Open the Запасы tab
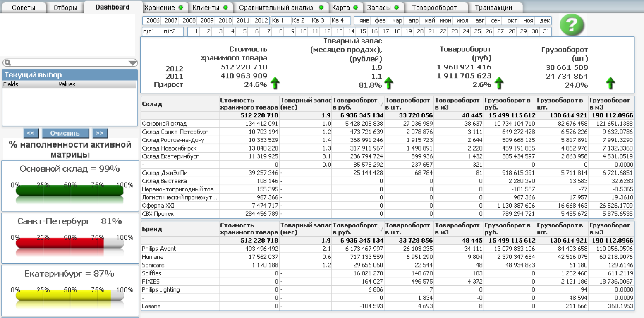 tap(383, 7)
